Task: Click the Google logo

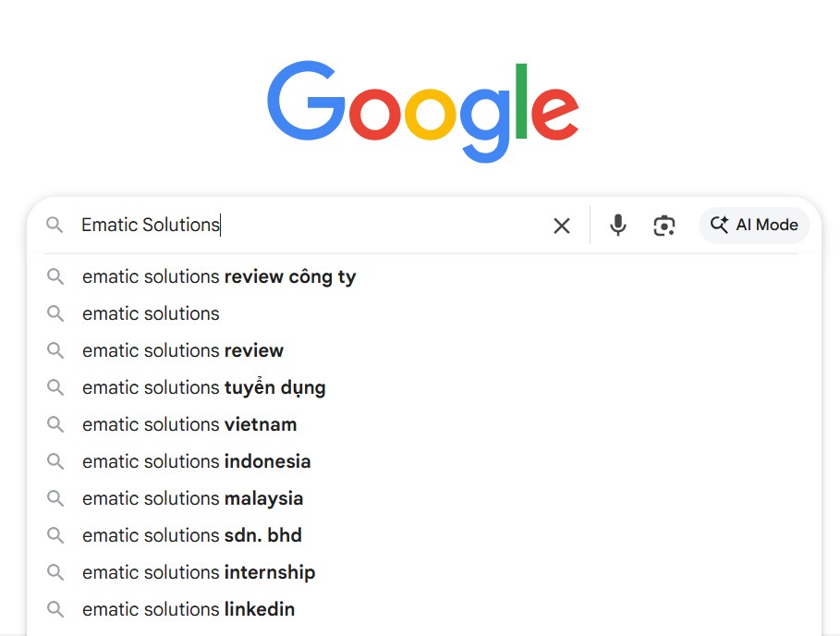Action: coord(422,109)
